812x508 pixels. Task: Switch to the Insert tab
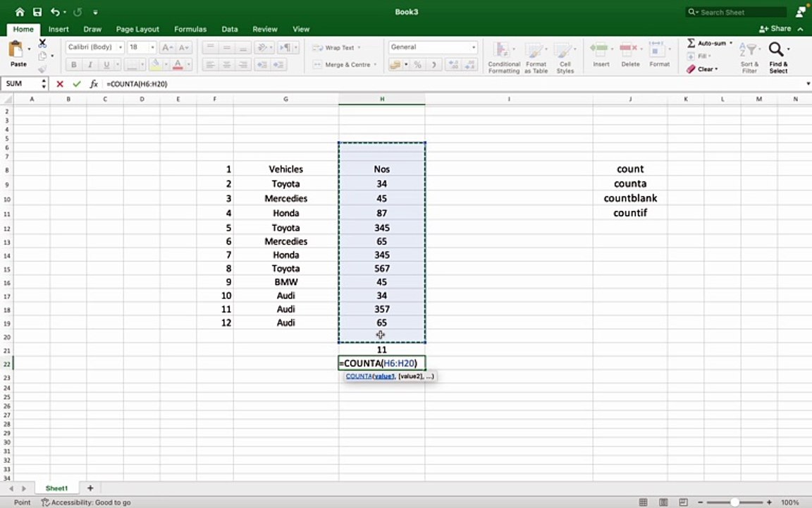click(x=59, y=29)
